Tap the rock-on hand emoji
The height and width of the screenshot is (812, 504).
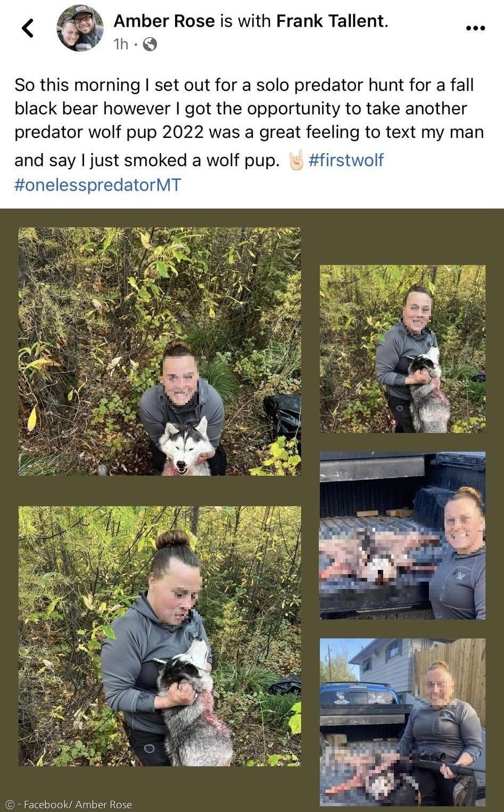295,160
